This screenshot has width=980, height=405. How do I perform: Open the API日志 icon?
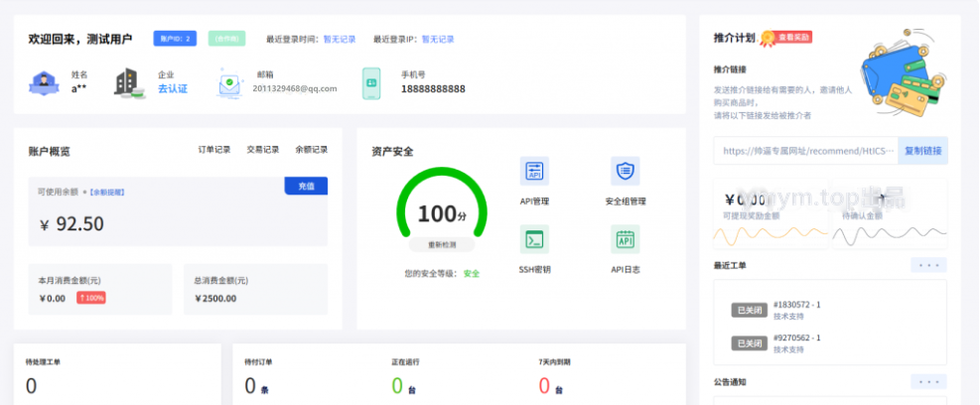click(x=625, y=239)
